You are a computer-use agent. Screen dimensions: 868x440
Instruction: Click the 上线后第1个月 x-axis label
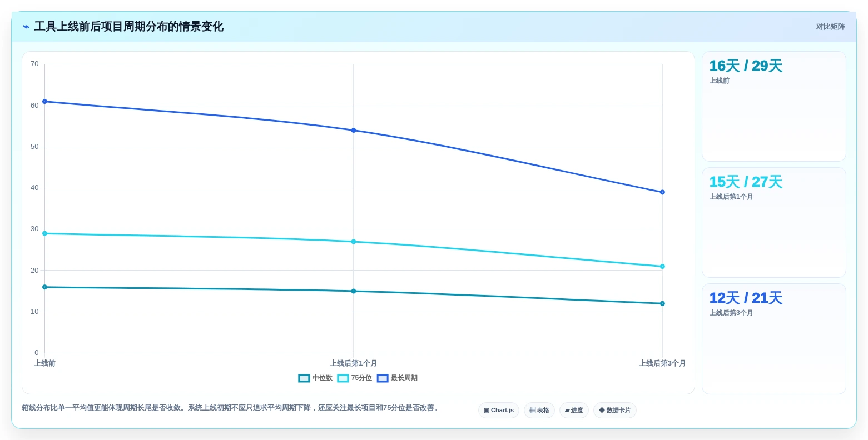pos(354,363)
